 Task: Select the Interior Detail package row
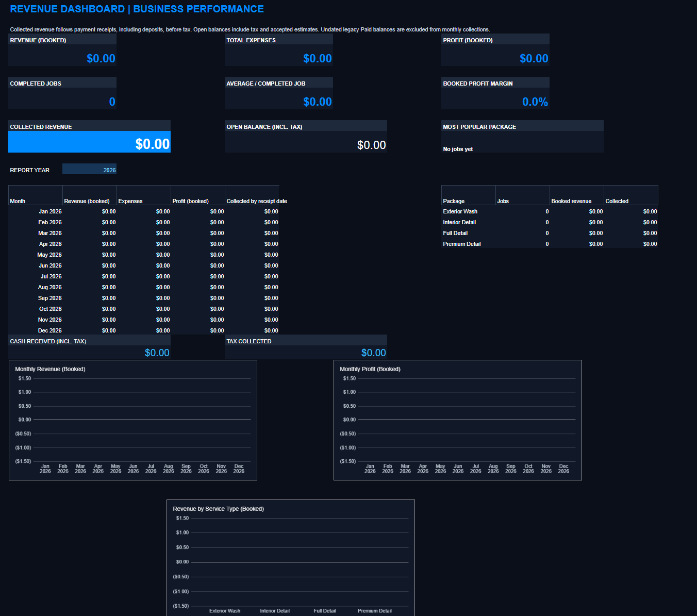[x=550, y=222]
